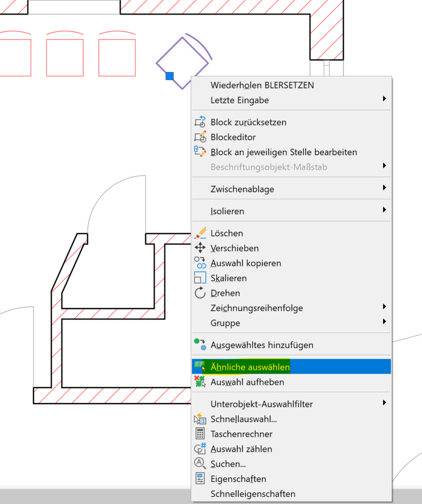This screenshot has width=422, height=504.
Task: Choose Drehen entry
Action: pyautogui.click(x=292, y=293)
